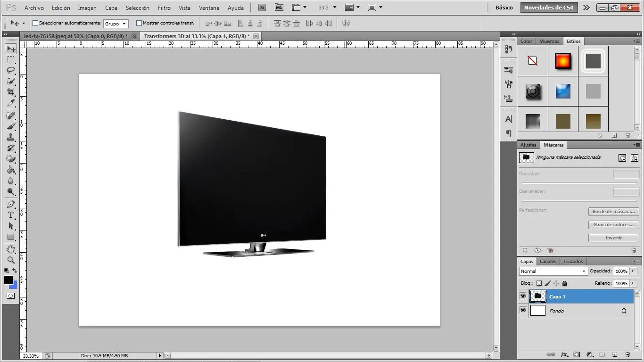Expand the workspace switcher chevrons
Viewport: 644px width, 362px height.
tap(586, 8)
